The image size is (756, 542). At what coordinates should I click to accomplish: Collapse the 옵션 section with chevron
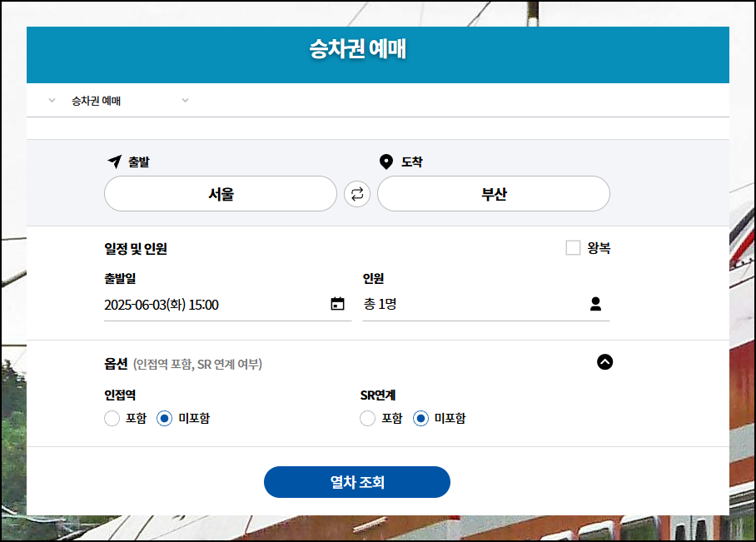pos(604,361)
